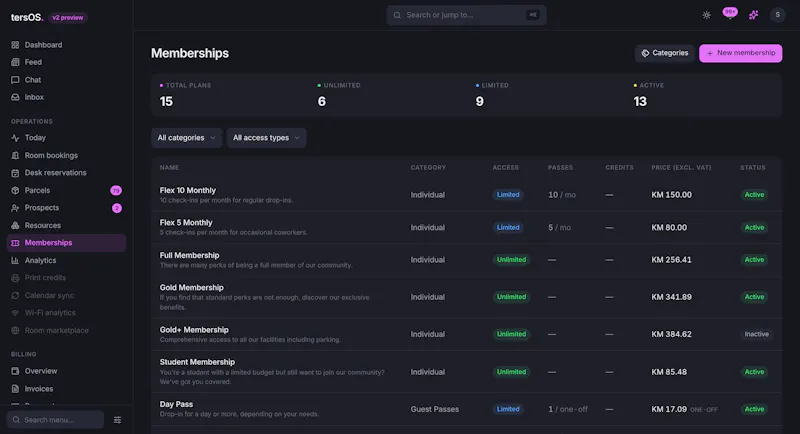This screenshot has width=800, height=434.
Task: Click the Today activity icon
Action: [x=15, y=138]
